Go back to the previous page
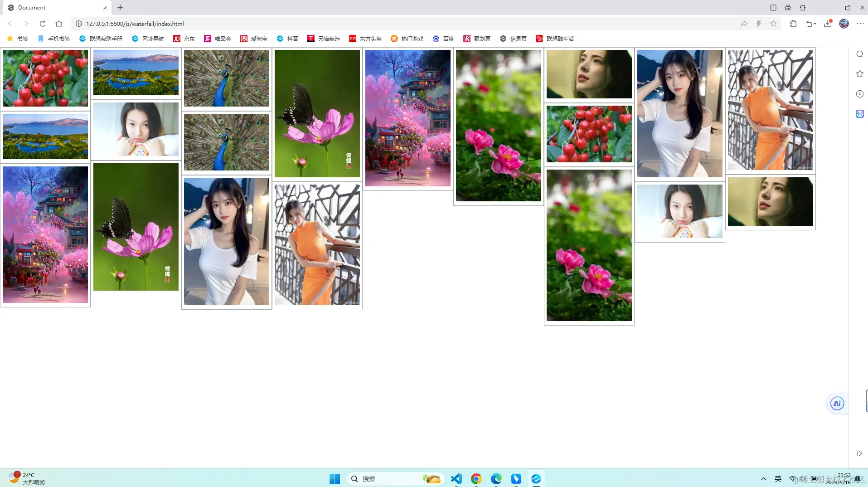868x487 pixels. tap(10, 24)
